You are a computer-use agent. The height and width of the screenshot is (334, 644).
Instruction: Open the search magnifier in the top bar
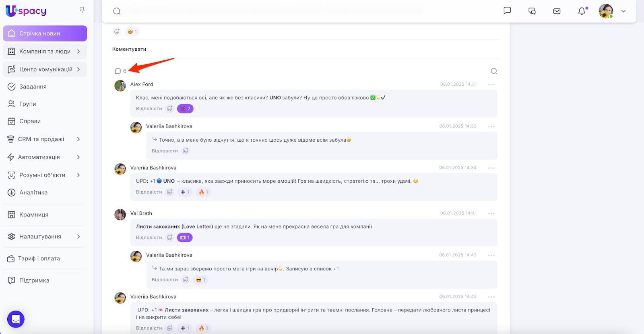[117, 11]
